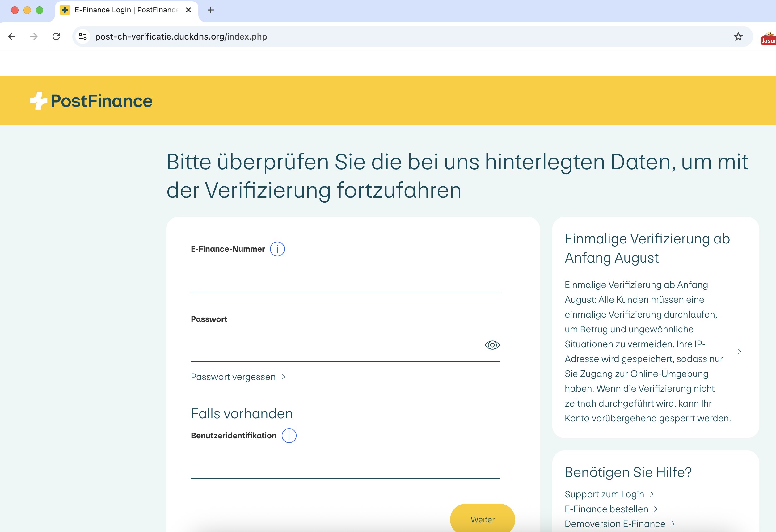Open a new browser tab
The width and height of the screenshot is (776, 532).
pyautogui.click(x=210, y=10)
